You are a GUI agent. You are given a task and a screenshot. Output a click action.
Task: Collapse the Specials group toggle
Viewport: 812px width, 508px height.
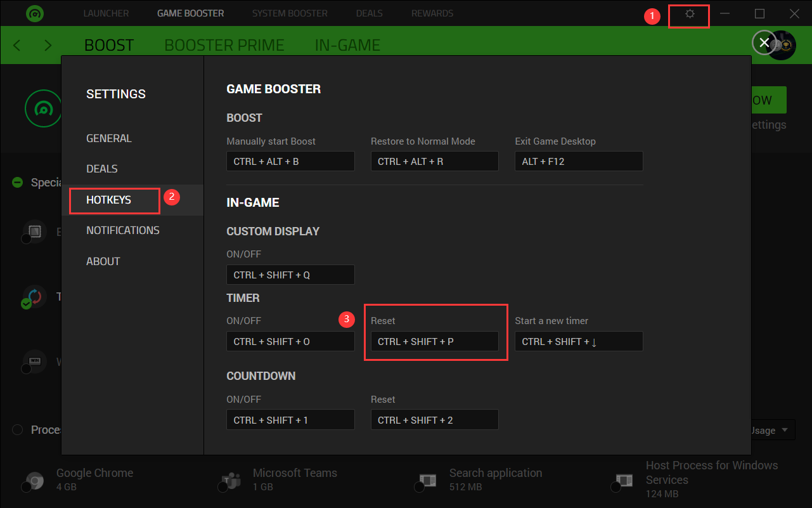coord(18,183)
